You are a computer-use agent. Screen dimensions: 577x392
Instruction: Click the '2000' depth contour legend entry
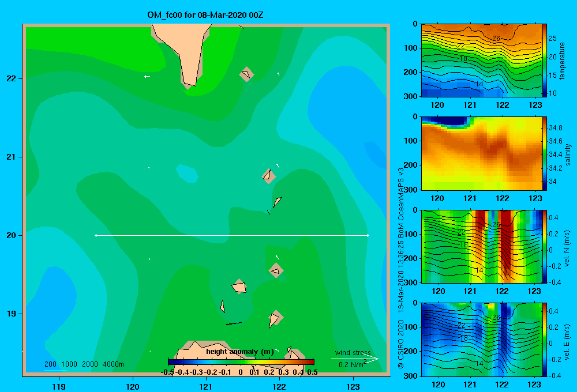pos(90,364)
